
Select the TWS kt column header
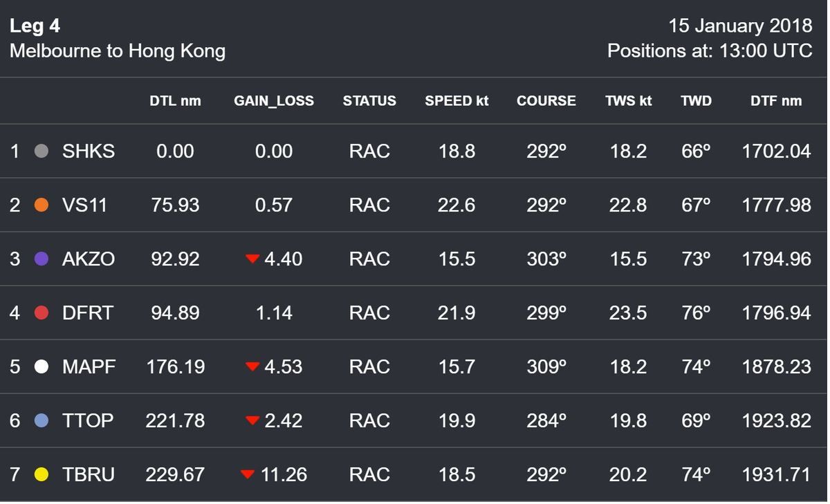coord(629,101)
